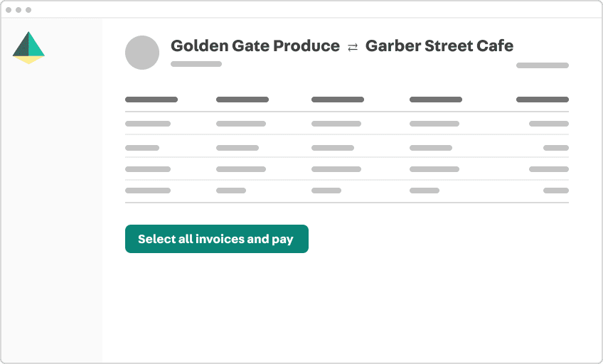
Task: Click the Select all invoices and pay button
Action: pyautogui.click(x=216, y=239)
